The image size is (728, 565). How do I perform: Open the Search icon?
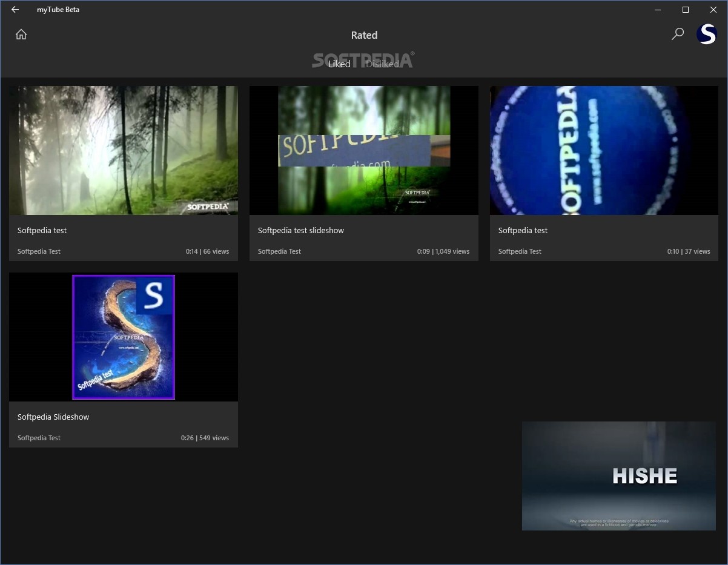click(677, 35)
